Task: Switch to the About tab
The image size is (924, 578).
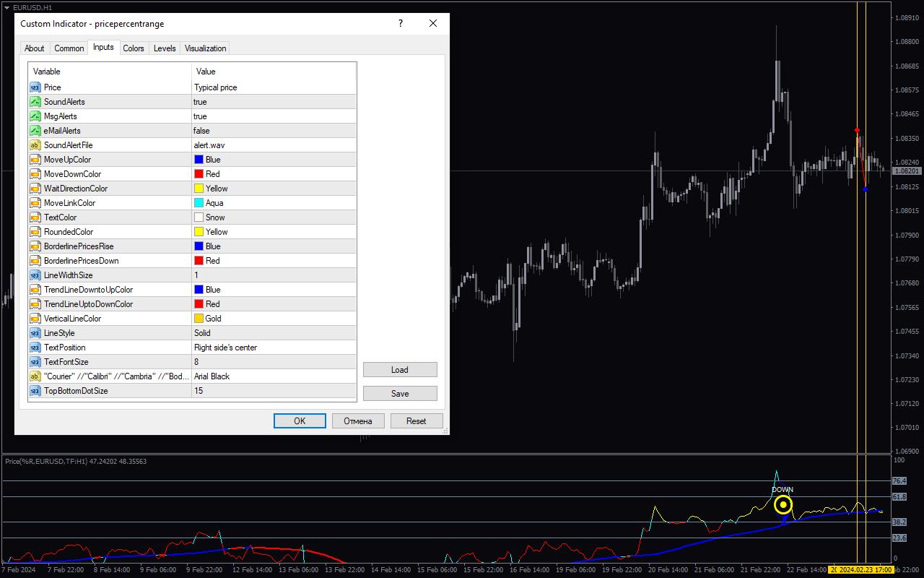Action: pos(35,48)
